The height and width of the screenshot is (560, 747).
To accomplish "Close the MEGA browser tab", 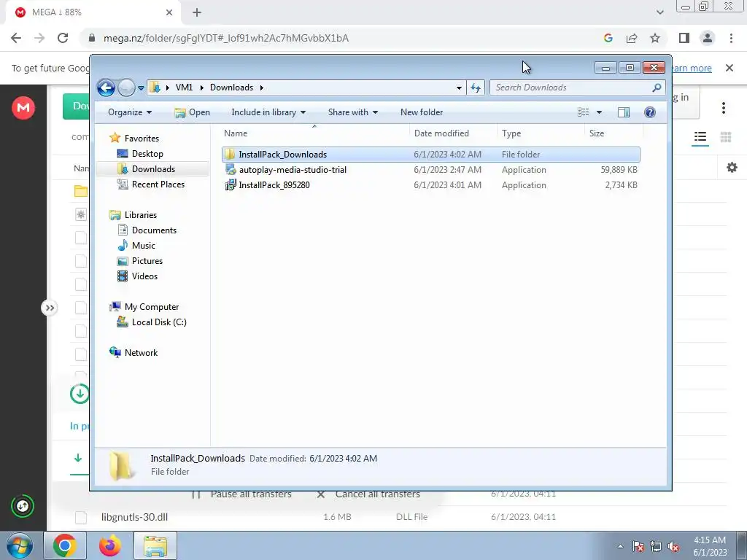I will coord(169,12).
